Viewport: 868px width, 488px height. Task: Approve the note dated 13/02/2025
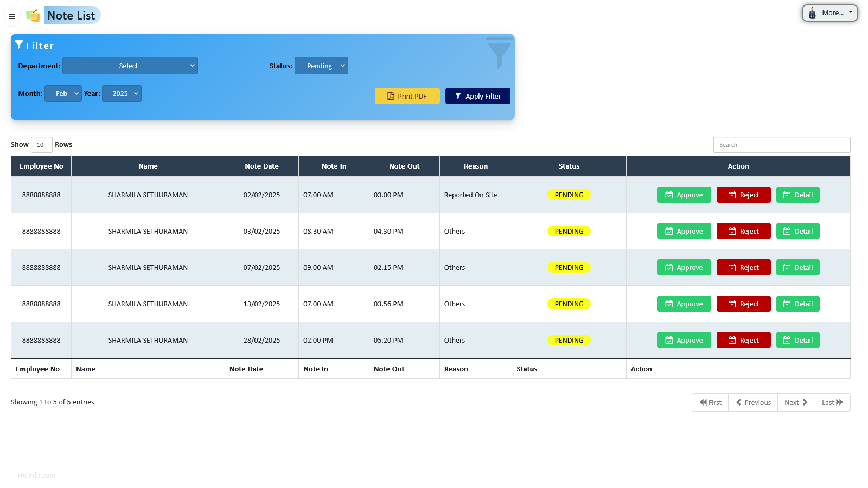684,304
